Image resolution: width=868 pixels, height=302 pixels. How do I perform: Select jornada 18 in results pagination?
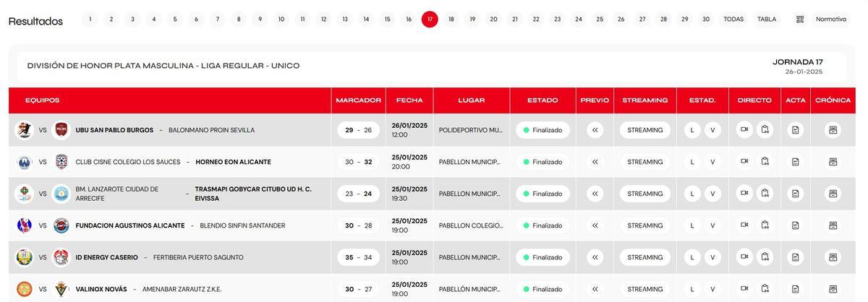(x=451, y=20)
